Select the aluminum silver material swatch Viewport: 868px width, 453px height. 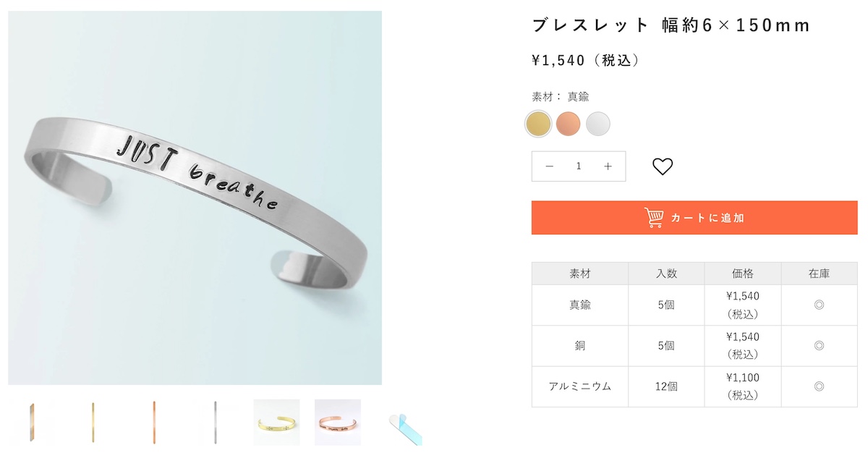click(598, 124)
